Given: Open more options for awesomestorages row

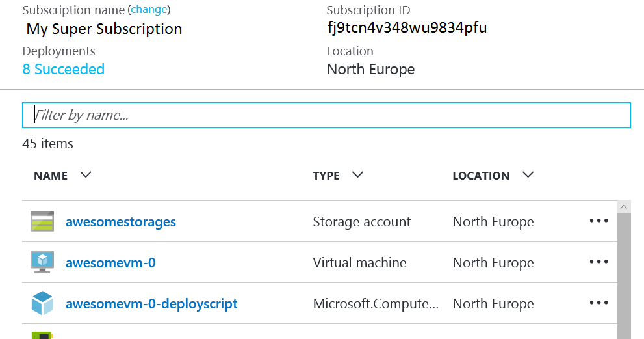Looking at the screenshot, I should pos(599,221).
